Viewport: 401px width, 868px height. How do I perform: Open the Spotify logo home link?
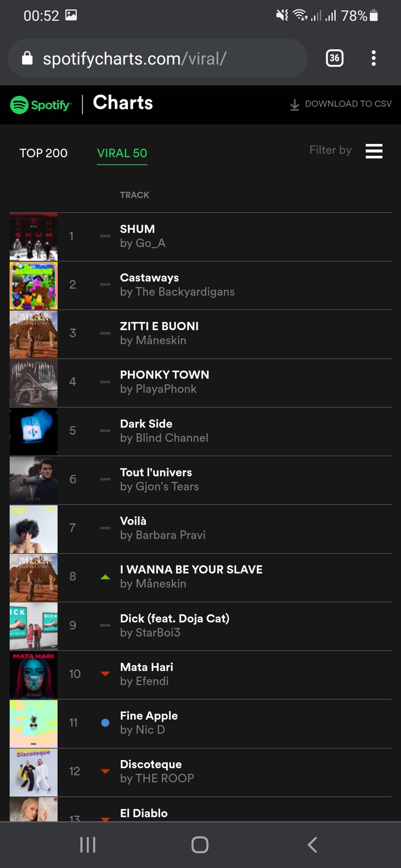[x=41, y=105]
